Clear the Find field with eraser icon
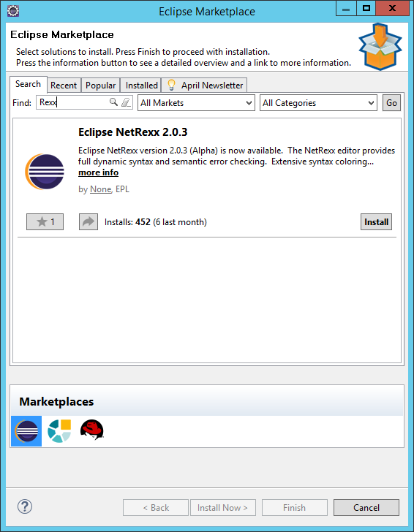This screenshot has height=532, width=414. [126, 102]
